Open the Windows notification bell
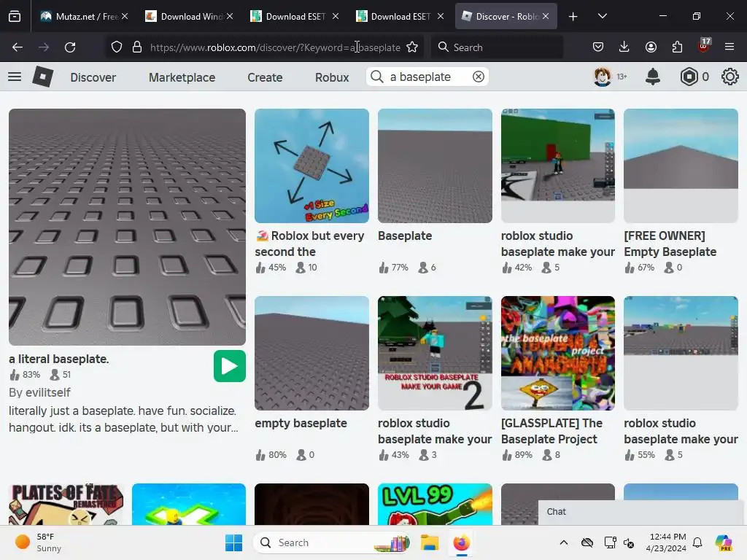Image resolution: width=747 pixels, height=560 pixels. click(x=697, y=542)
